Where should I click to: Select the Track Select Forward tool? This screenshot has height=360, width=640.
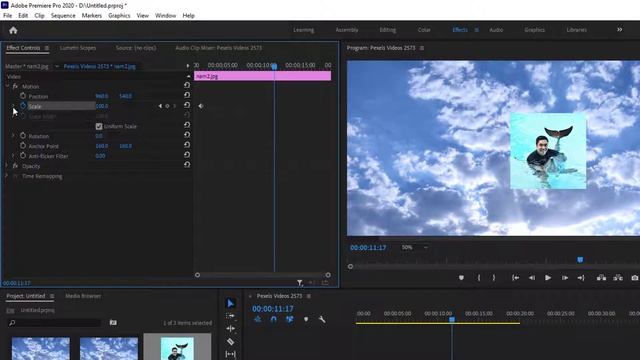pyautogui.click(x=231, y=316)
